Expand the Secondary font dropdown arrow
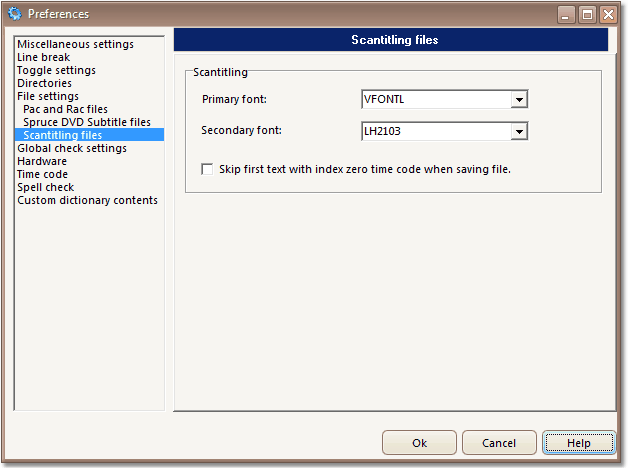The width and height of the screenshot is (628, 470). coord(519,131)
